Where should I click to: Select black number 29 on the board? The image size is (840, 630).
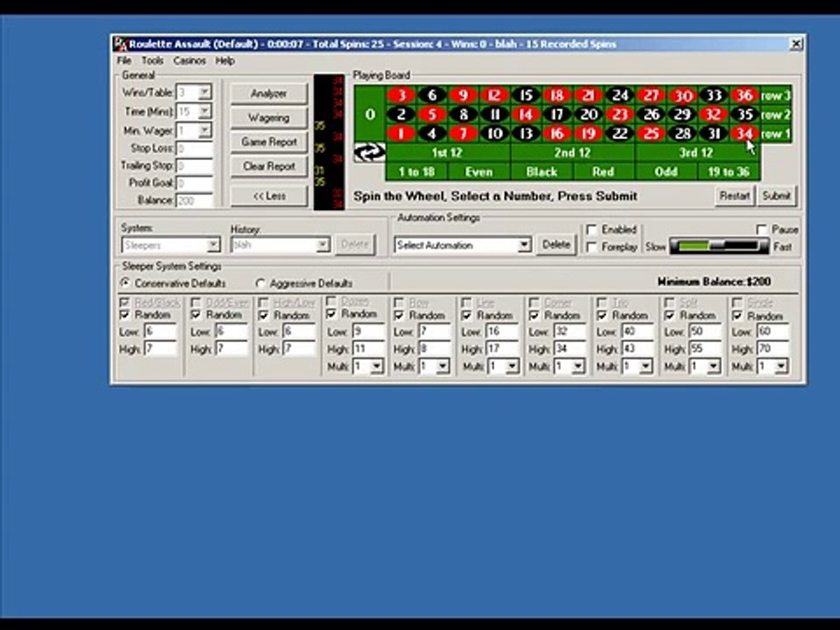point(682,115)
